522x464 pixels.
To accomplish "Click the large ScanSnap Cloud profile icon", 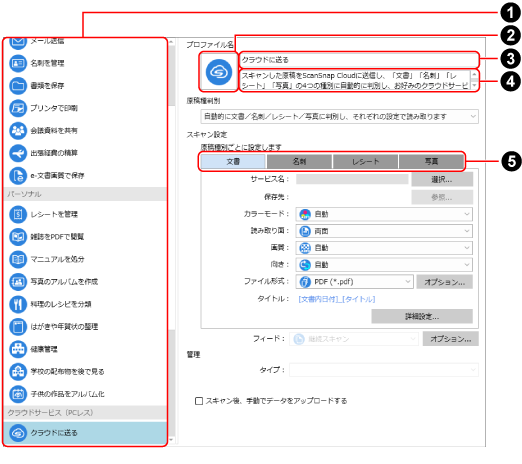I will 219,72.
